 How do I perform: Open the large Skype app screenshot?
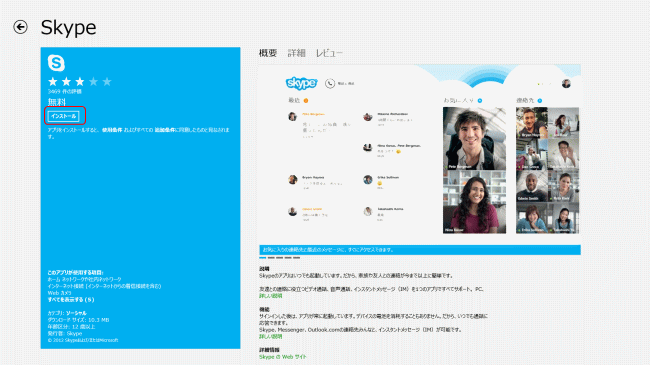(x=420, y=154)
